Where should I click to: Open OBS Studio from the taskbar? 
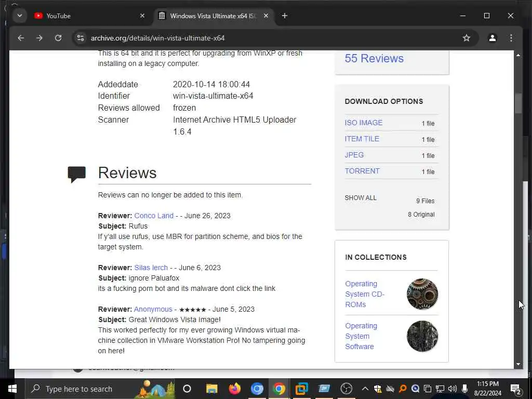(346, 389)
